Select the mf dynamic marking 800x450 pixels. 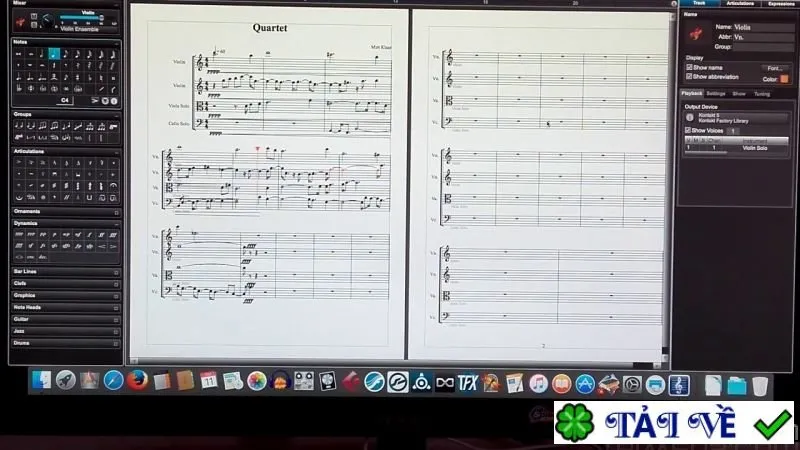coord(78,235)
